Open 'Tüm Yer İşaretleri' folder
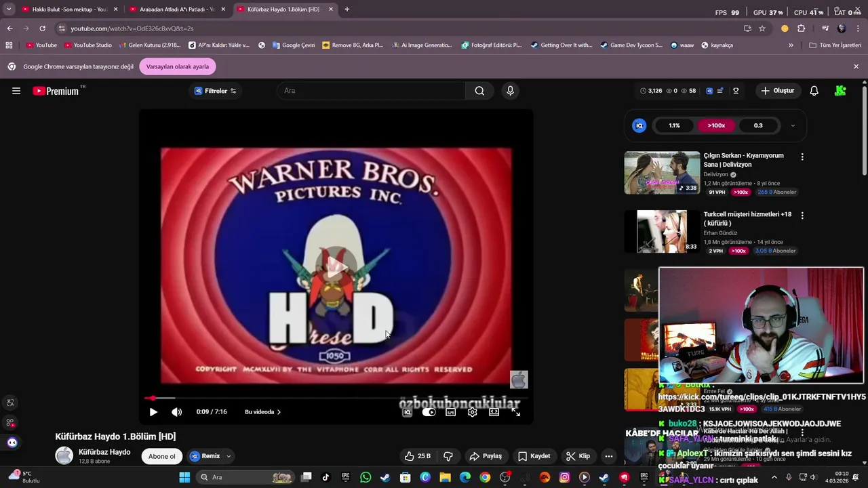 [835, 45]
